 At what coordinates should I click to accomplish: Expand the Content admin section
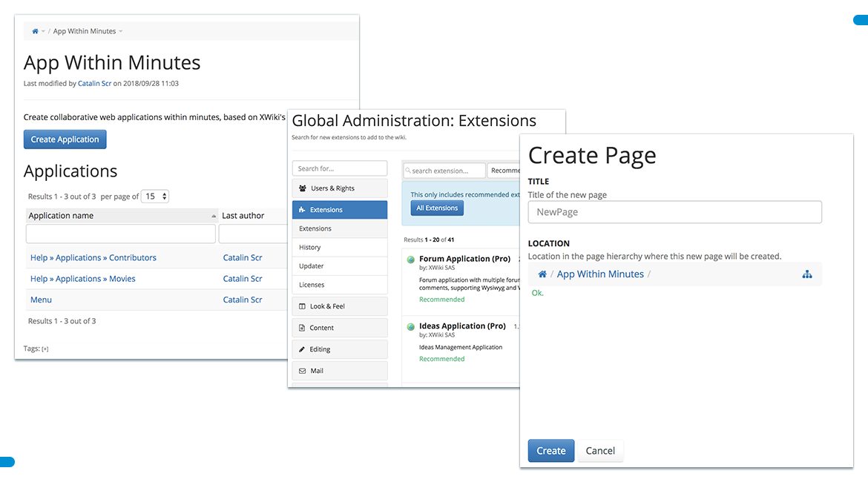pos(339,328)
